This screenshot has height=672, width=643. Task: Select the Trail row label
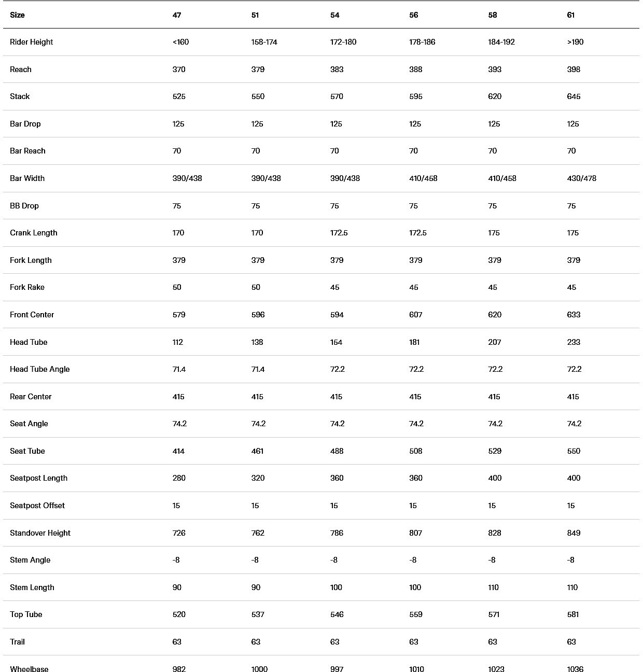[17, 642]
